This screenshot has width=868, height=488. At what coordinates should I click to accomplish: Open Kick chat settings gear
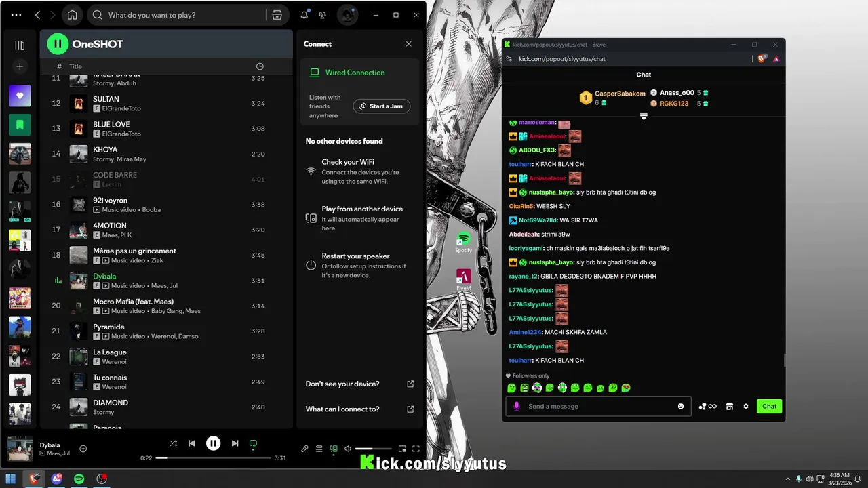[746, 406]
